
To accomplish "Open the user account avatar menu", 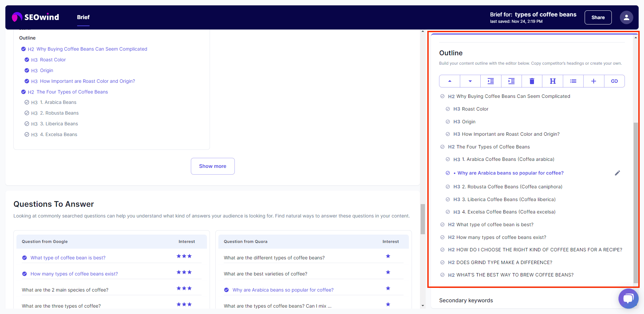I will [627, 17].
